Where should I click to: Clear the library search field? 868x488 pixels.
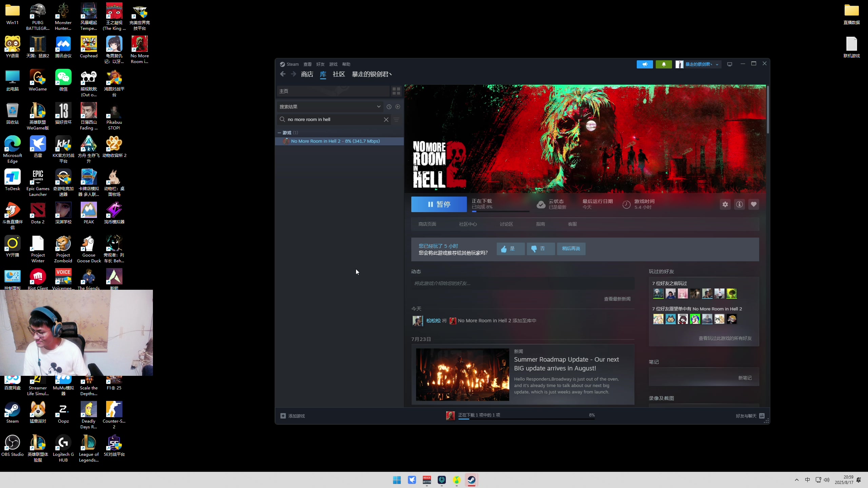click(386, 120)
